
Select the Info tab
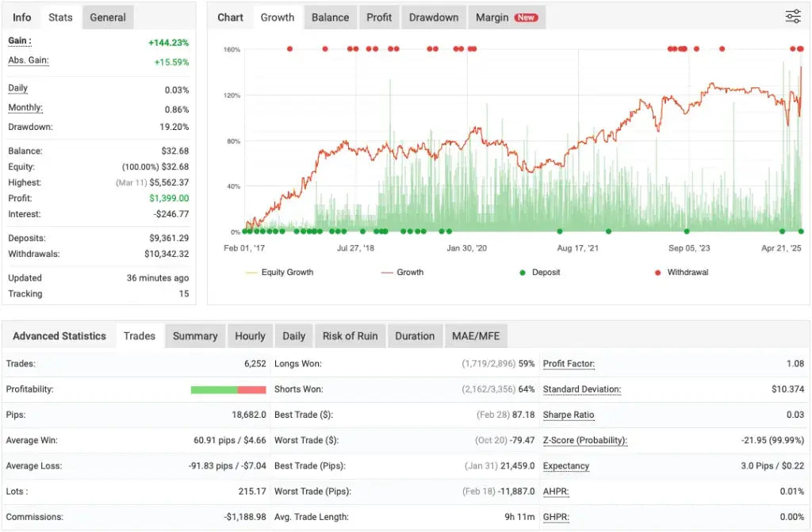pos(21,17)
